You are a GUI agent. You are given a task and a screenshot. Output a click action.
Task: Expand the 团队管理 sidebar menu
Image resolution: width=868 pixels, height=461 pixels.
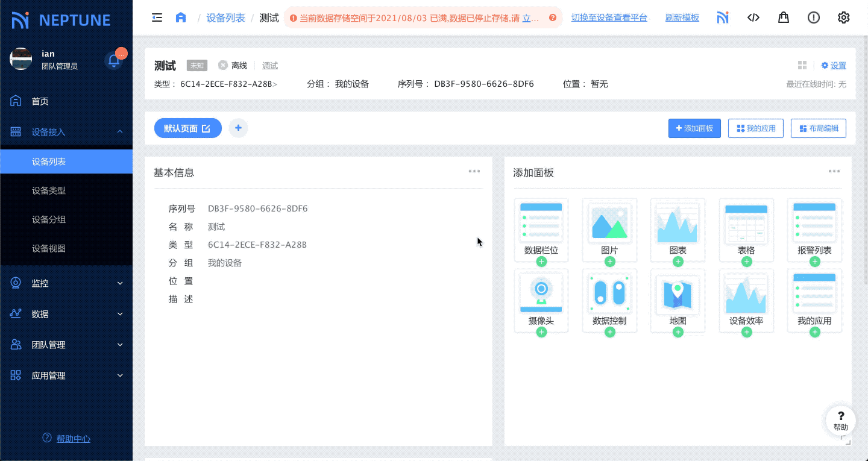66,345
